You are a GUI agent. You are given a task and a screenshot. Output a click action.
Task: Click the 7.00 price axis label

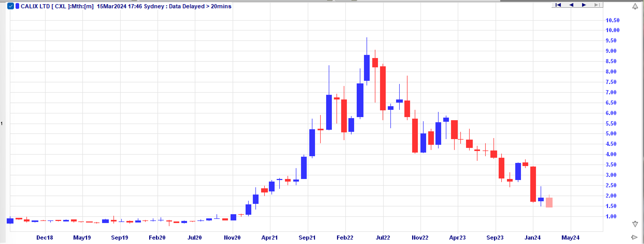[611, 92]
